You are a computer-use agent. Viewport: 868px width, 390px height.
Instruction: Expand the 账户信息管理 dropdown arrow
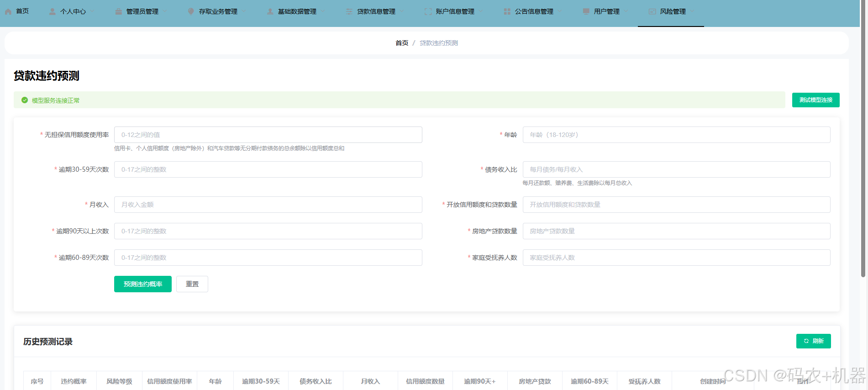point(480,11)
